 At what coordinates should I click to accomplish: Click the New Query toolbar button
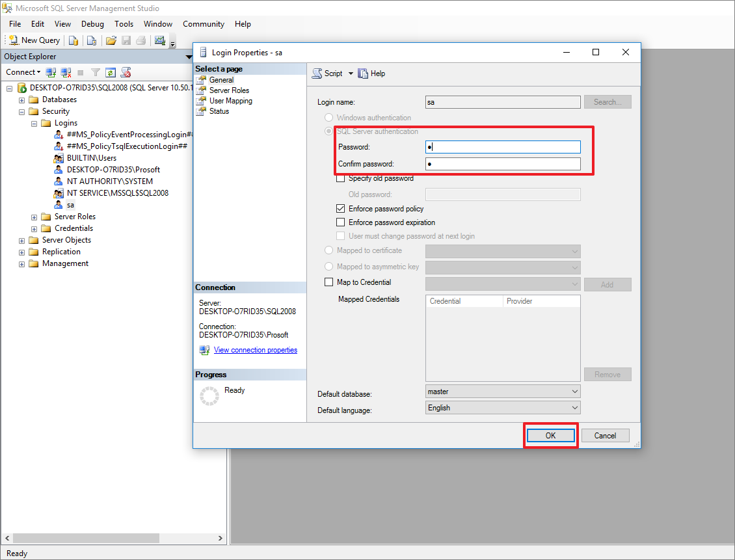click(34, 40)
